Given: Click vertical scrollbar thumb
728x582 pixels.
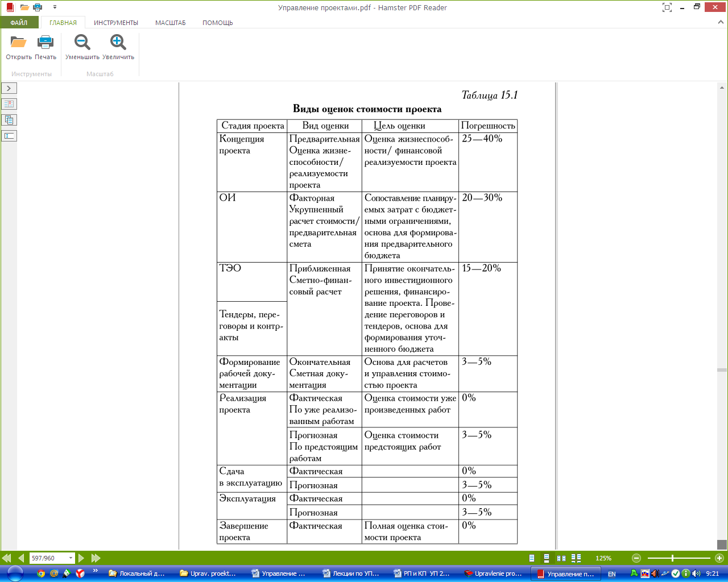Looking at the screenshot, I should (722, 370).
